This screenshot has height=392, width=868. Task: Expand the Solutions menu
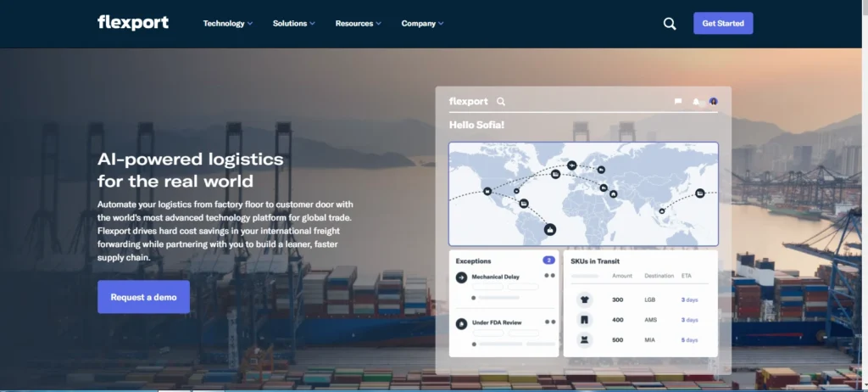pos(294,24)
